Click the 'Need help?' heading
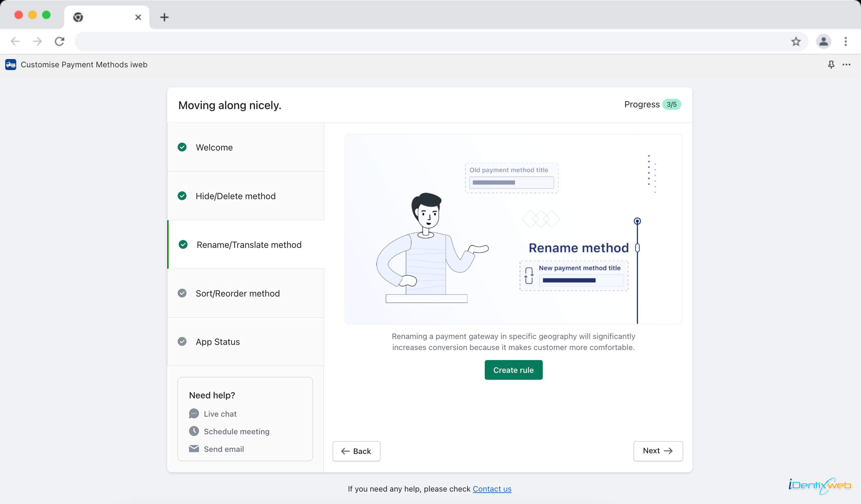This screenshot has height=504, width=861. (212, 395)
